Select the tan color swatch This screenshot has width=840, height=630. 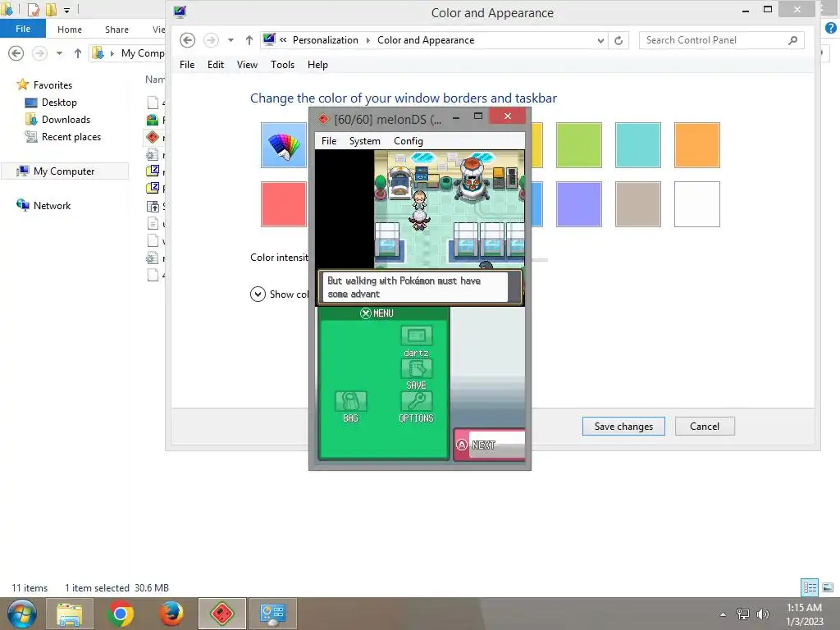tap(637, 204)
